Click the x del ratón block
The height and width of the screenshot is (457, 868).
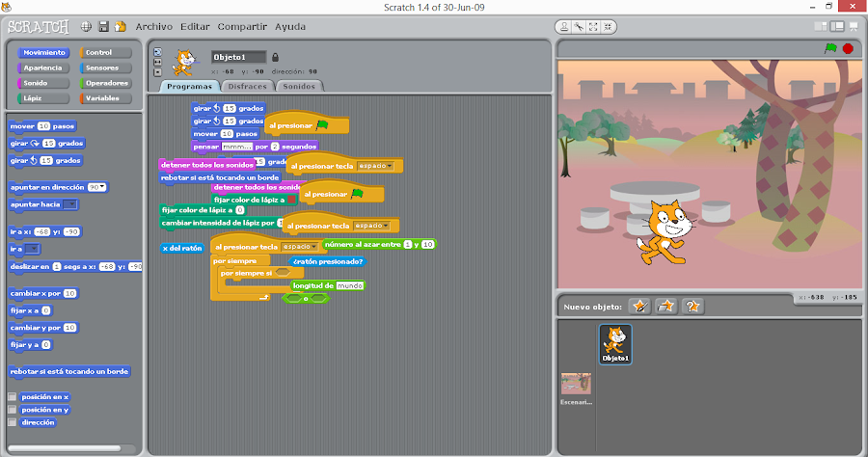point(182,249)
